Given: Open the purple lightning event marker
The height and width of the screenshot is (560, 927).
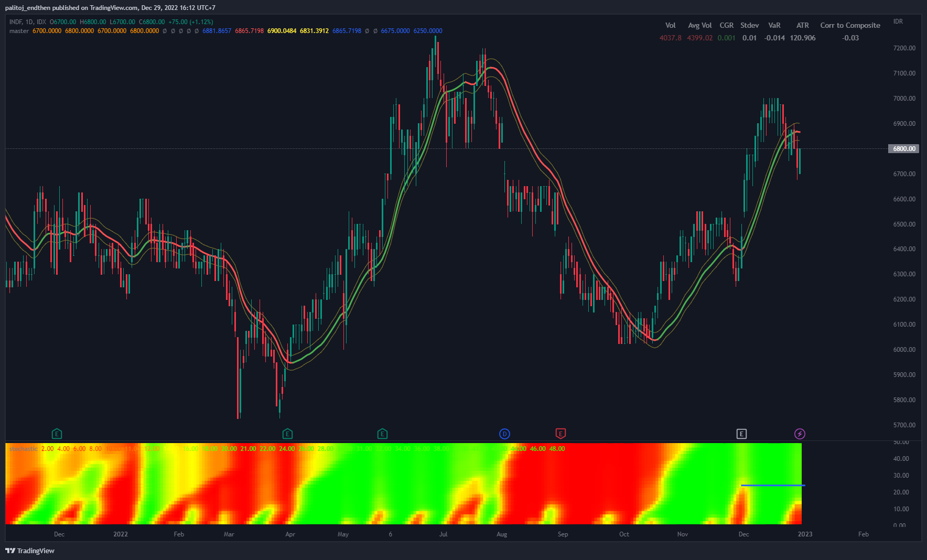Looking at the screenshot, I should coord(800,434).
